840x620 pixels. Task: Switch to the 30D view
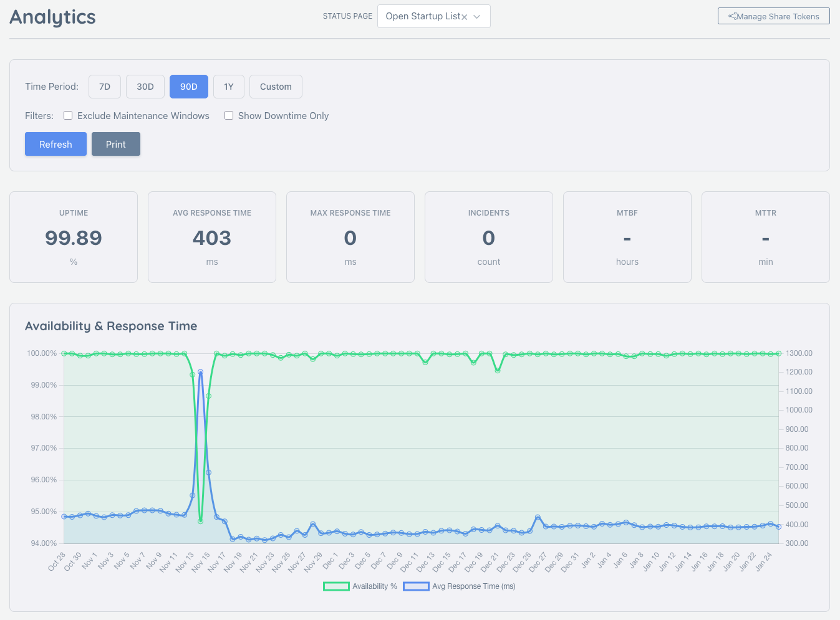(x=145, y=87)
